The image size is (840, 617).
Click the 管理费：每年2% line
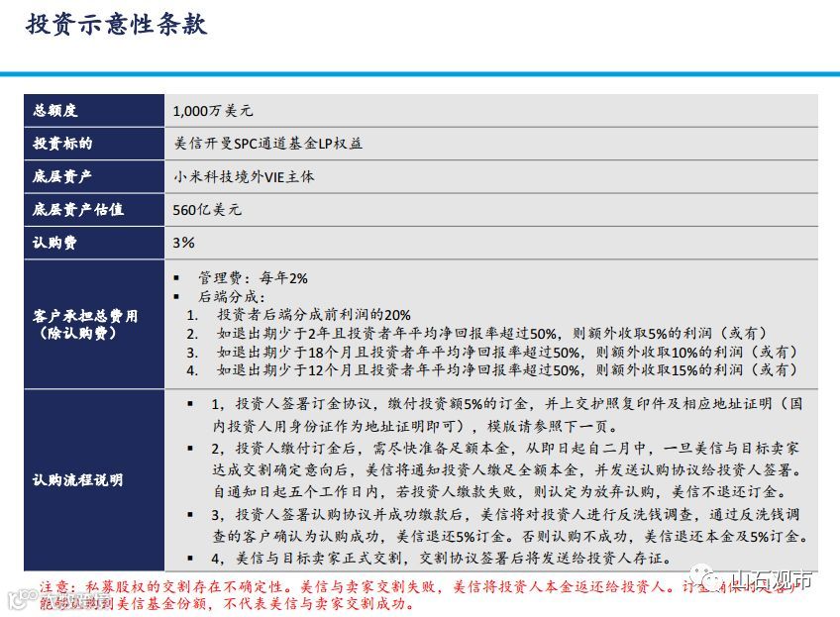[x=253, y=278]
